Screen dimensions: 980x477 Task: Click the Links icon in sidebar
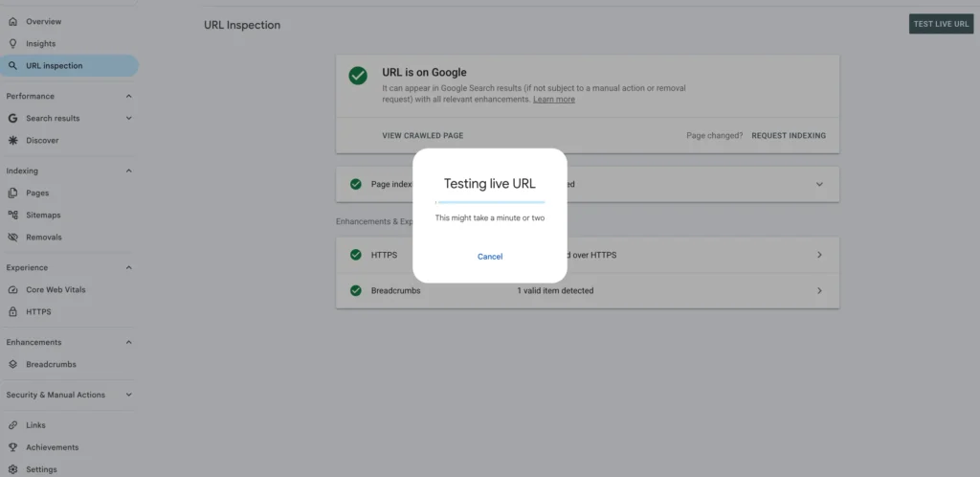(12, 425)
